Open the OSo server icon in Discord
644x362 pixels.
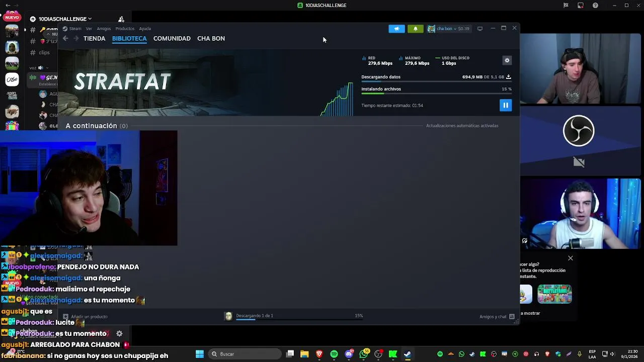click(12, 79)
